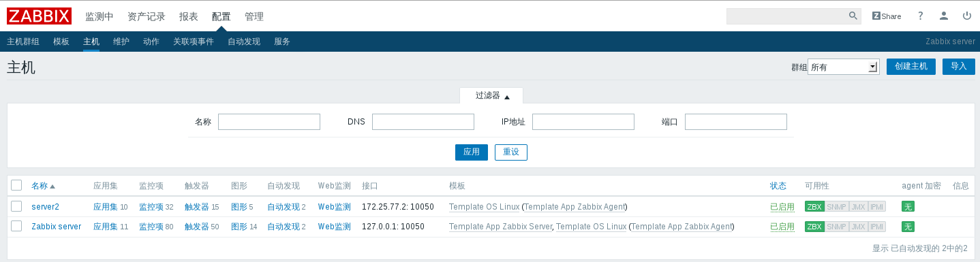The width and height of the screenshot is (980, 262).
Task: Click agent encryption badge for Zabbix server
Action: coord(908,227)
